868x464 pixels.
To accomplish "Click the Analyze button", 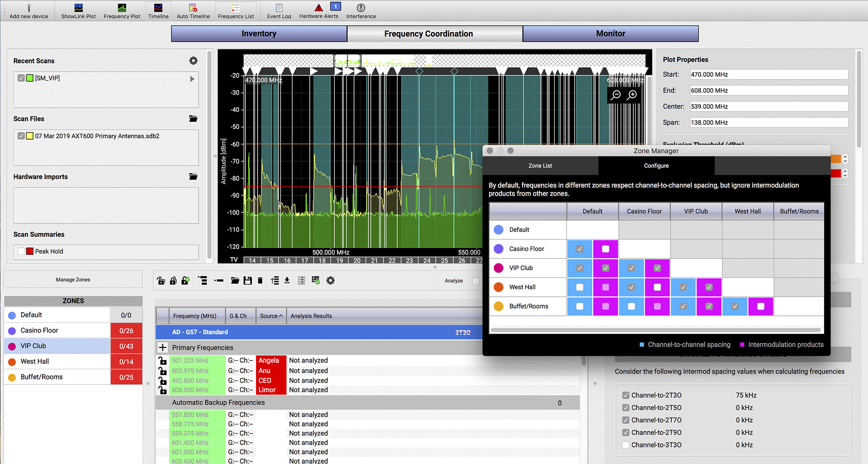I will point(453,281).
